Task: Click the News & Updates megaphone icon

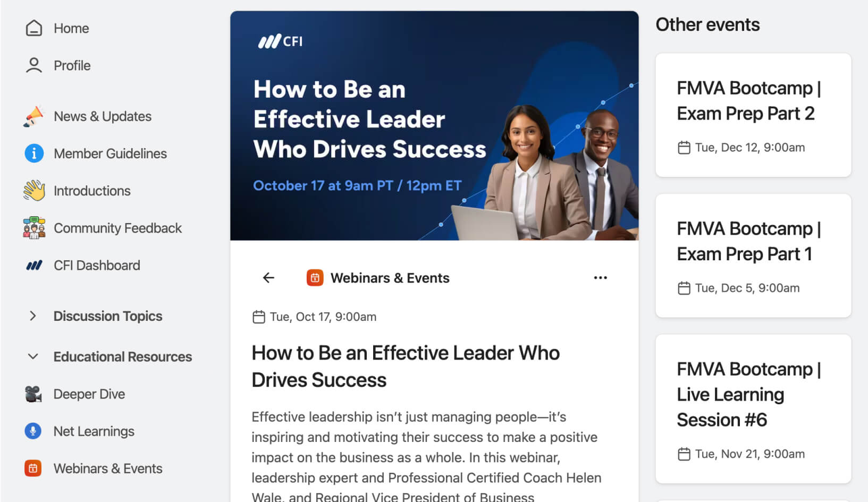Action: pos(34,116)
